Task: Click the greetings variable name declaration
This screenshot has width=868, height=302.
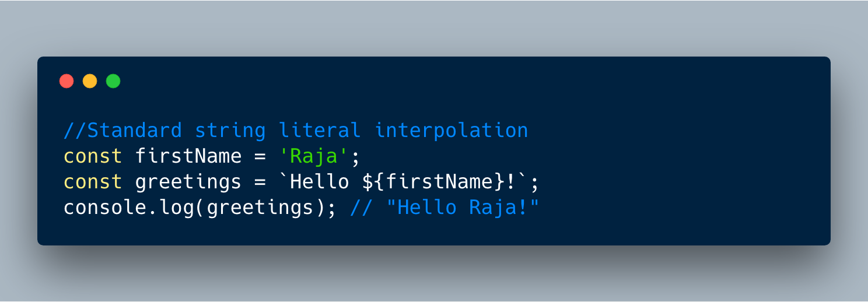Action: point(188,183)
